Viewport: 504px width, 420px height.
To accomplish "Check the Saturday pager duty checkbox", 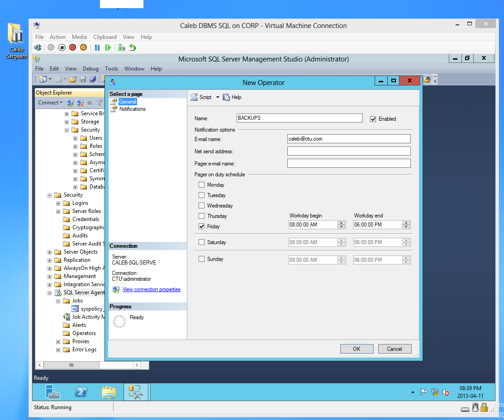I will (201, 242).
